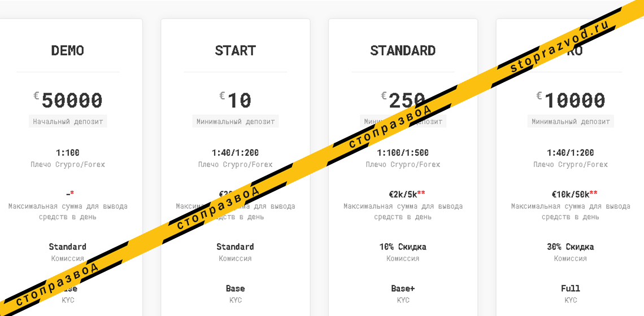644x316 pixels.
Task: Click the "Начальный депозит" label
Action: pyautogui.click(x=68, y=121)
